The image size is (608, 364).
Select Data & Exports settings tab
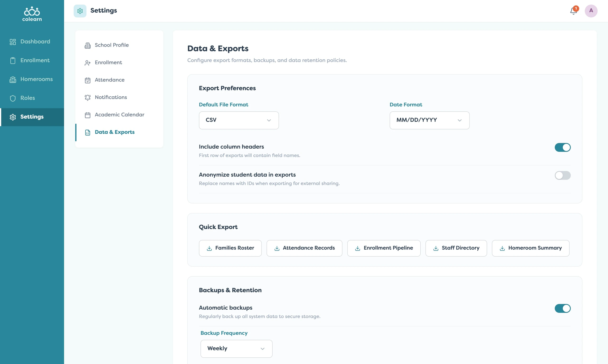(x=119, y=132)
